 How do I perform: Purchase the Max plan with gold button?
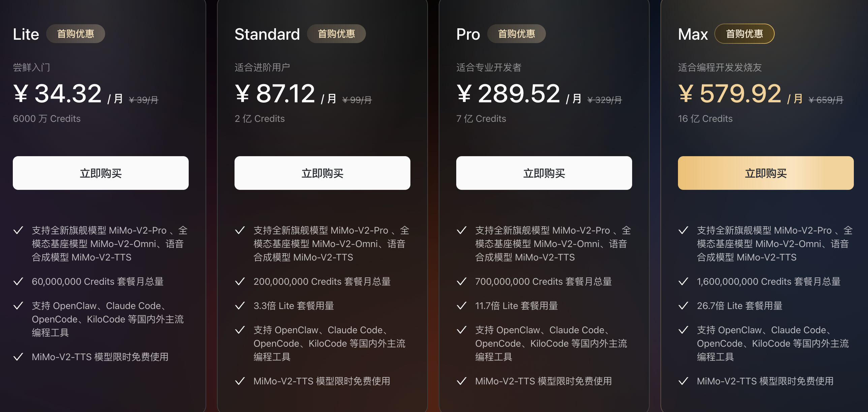click(766, 173)
